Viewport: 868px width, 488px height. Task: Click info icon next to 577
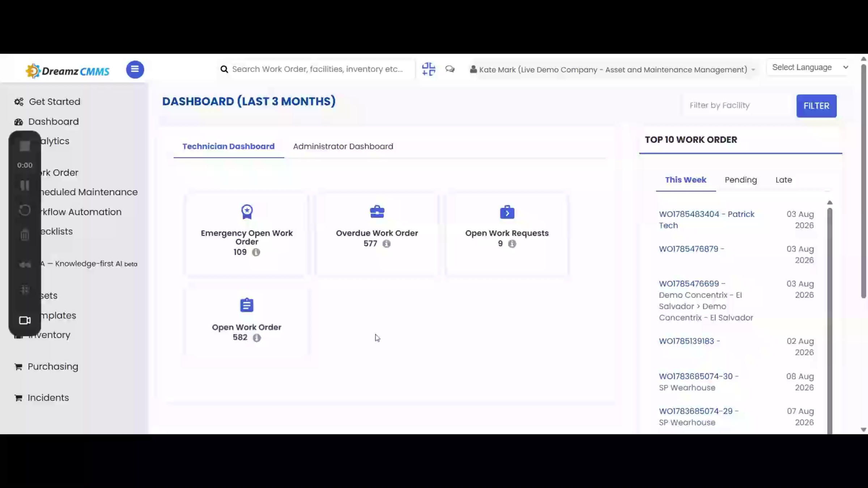pos(387,244)
